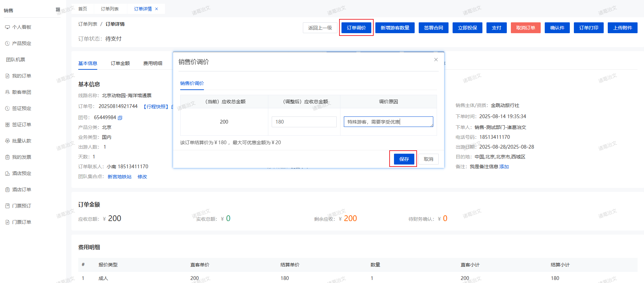Click the 酒店预定 building icon in sidebar
644x283 pixels.
tap(7, 173)
